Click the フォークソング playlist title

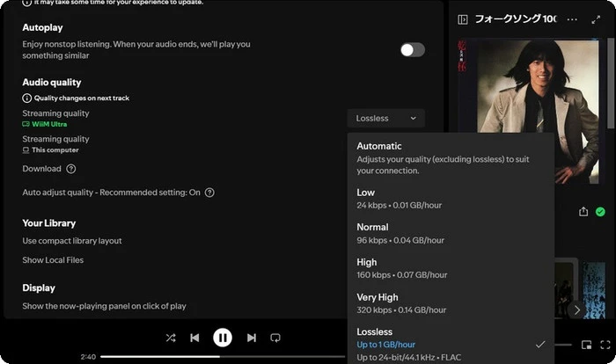516,18
